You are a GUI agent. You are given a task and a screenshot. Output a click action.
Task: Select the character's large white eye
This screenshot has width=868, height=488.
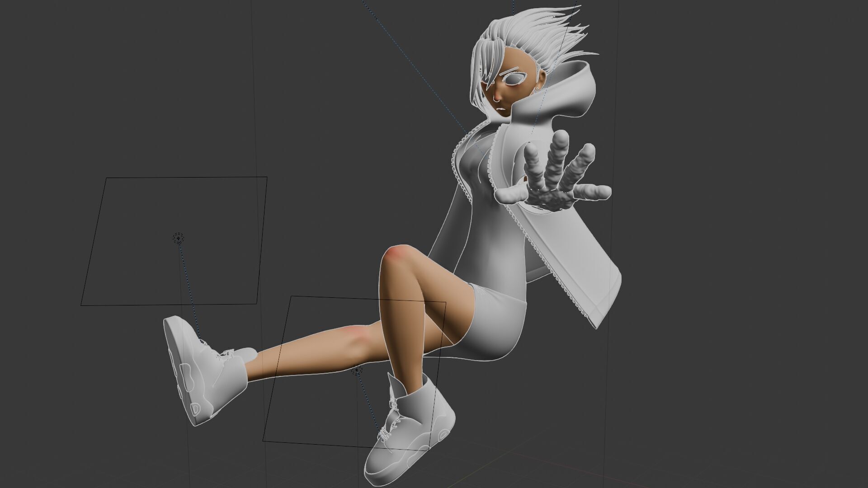[514, 80]
